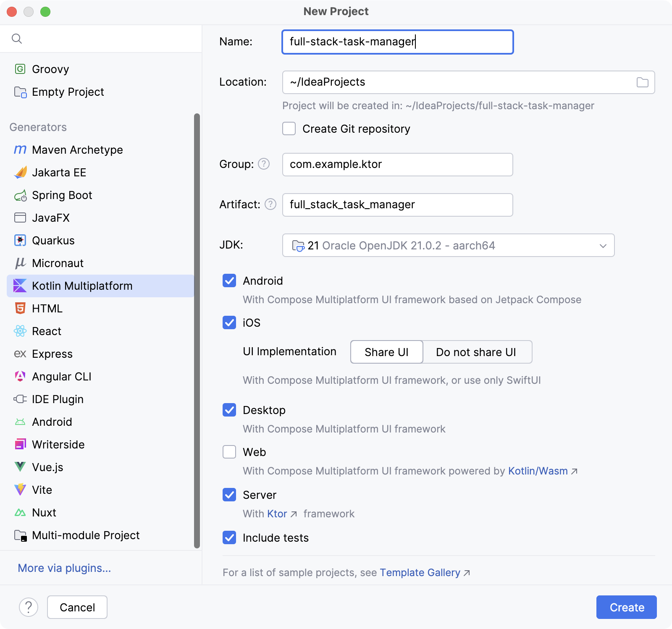
Task: Click the generator search field
Action: click(x=101, y=39)
